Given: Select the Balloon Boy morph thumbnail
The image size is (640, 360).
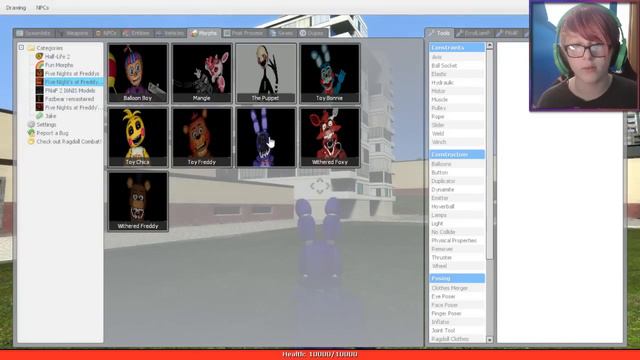Looking at the screenshot, I should [x=138, y=73].
